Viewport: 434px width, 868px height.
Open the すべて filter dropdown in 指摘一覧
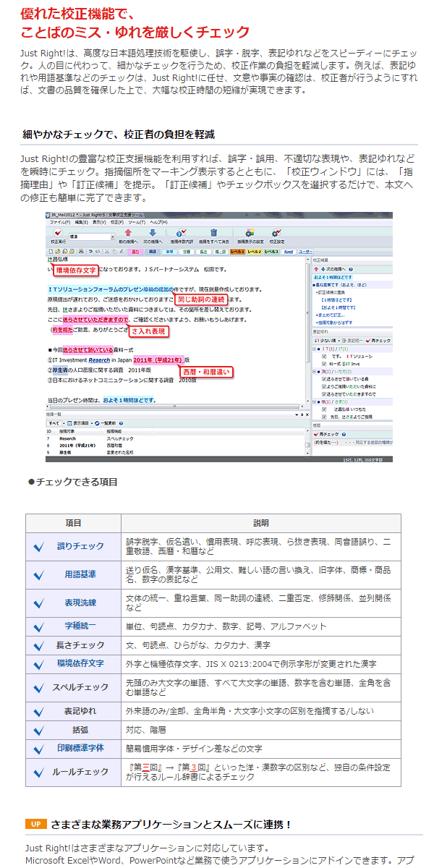pos(56,422)
